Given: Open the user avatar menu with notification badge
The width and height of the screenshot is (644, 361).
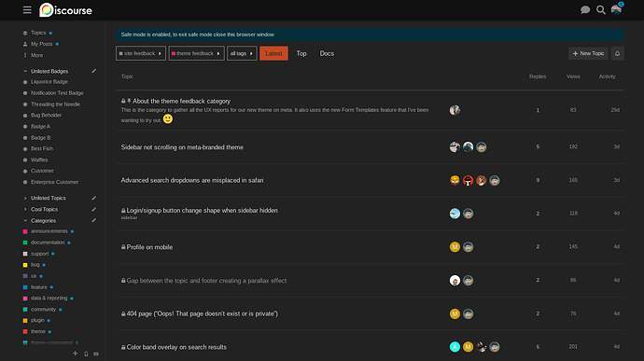Looking at the screenshot, I should coord(617,9).
